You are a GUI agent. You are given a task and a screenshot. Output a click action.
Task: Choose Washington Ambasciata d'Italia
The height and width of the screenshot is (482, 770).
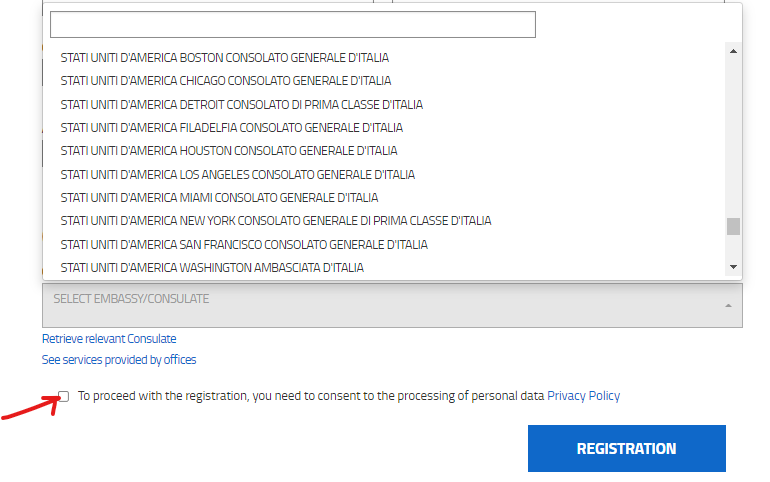point(212,267)
